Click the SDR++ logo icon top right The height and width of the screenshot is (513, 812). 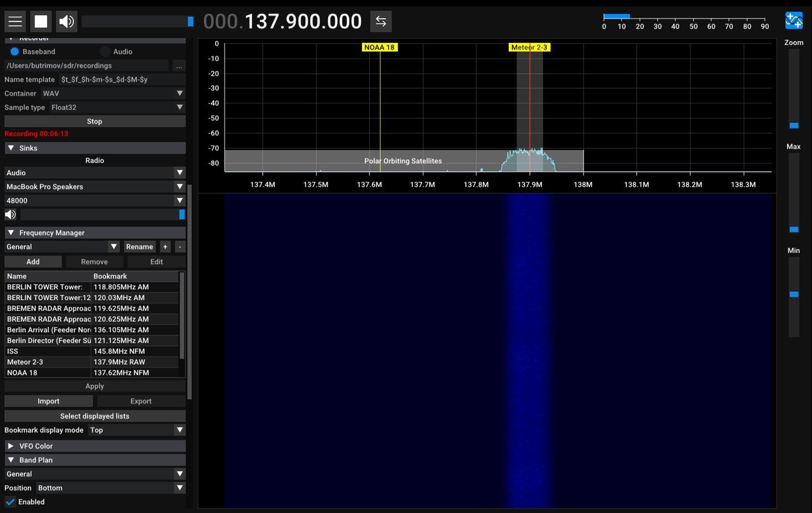coord(793,20)
